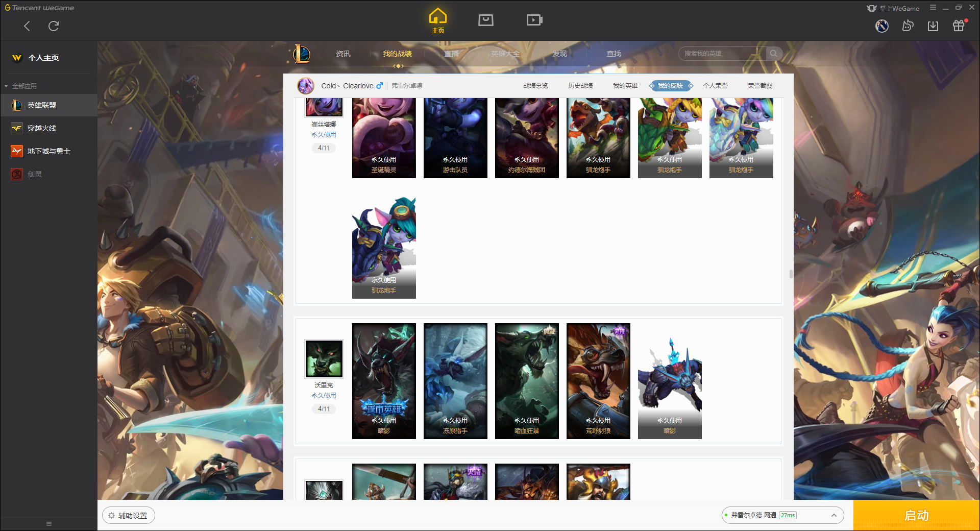Open 辅助设置 settings button
This screenshot has height=531, width=980.
(x=128, y=516)
